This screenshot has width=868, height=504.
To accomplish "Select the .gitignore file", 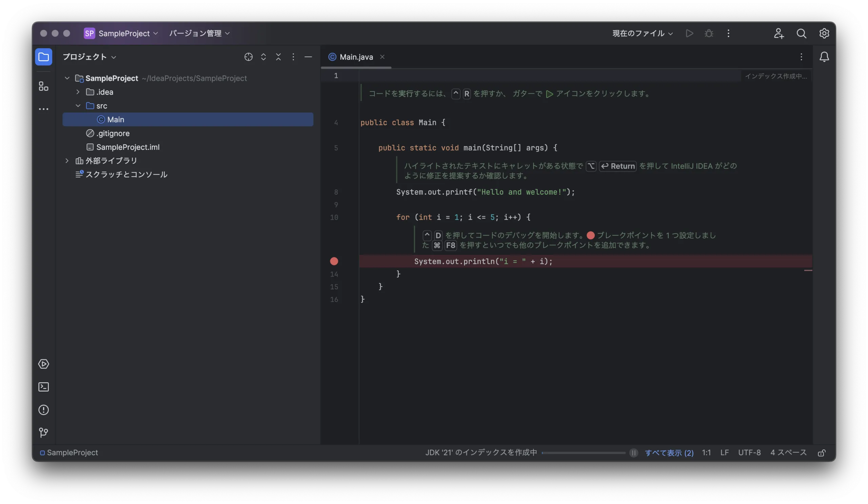I will tap(188, 133).
